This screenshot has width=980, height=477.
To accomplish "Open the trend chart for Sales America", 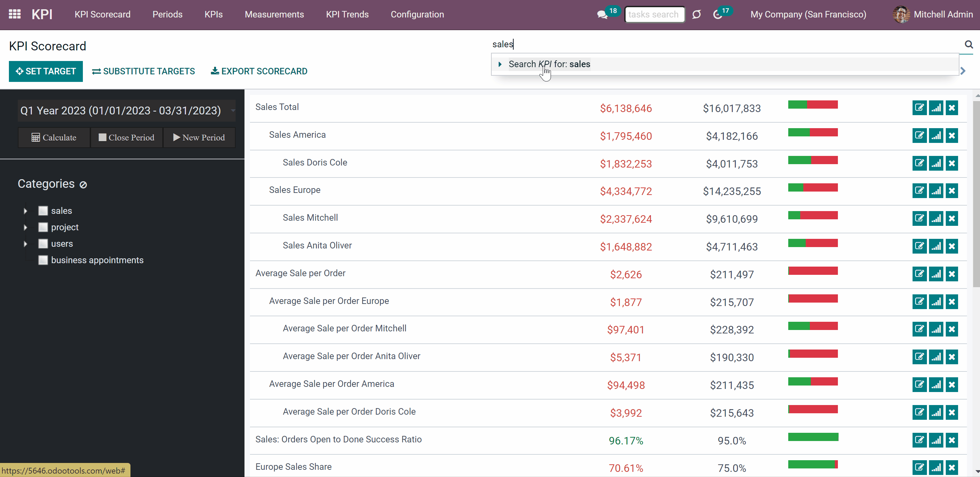I will point(936,135).
